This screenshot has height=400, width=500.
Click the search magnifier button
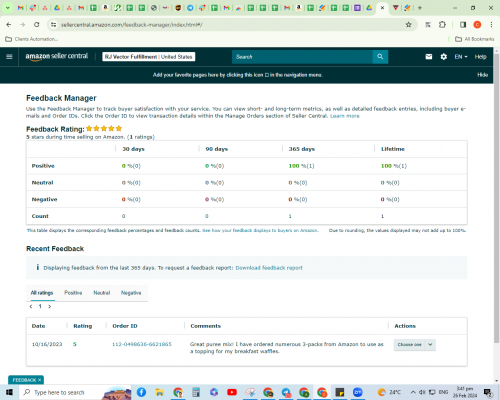click(x=380, y=57)
